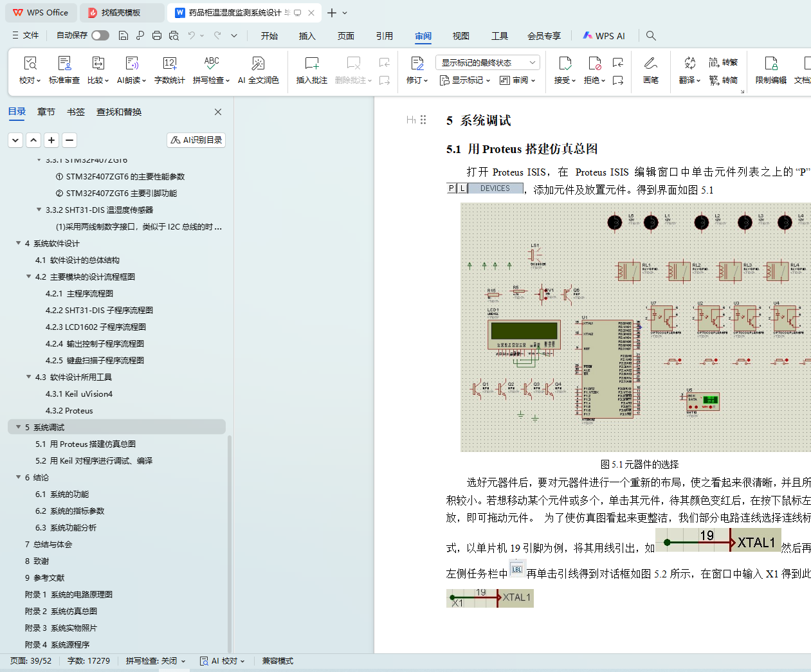Go to 4.3.2 Proteus heading

tap(69, 410)
